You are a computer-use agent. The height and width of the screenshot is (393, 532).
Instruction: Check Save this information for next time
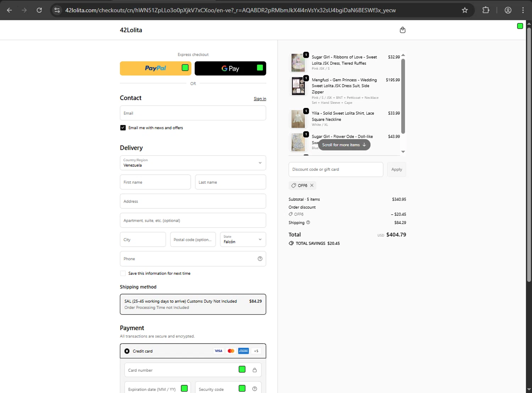pyautogui.click(x=123, y=273)
